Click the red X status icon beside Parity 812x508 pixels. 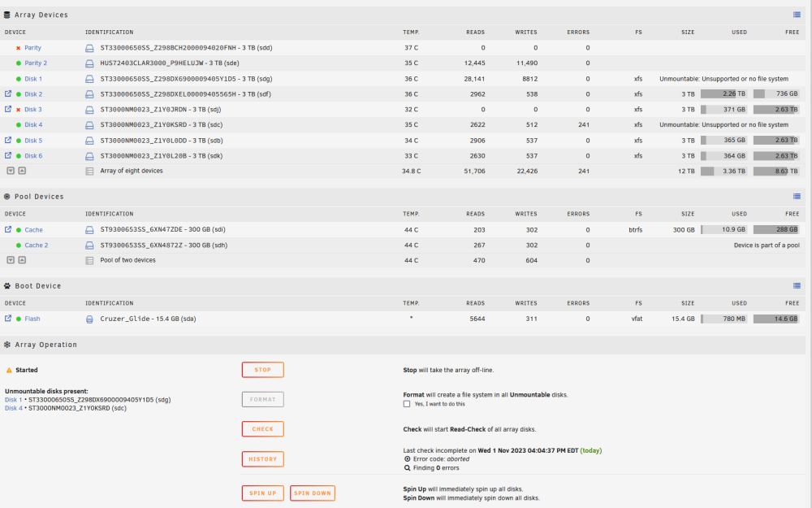pos(18,48)
